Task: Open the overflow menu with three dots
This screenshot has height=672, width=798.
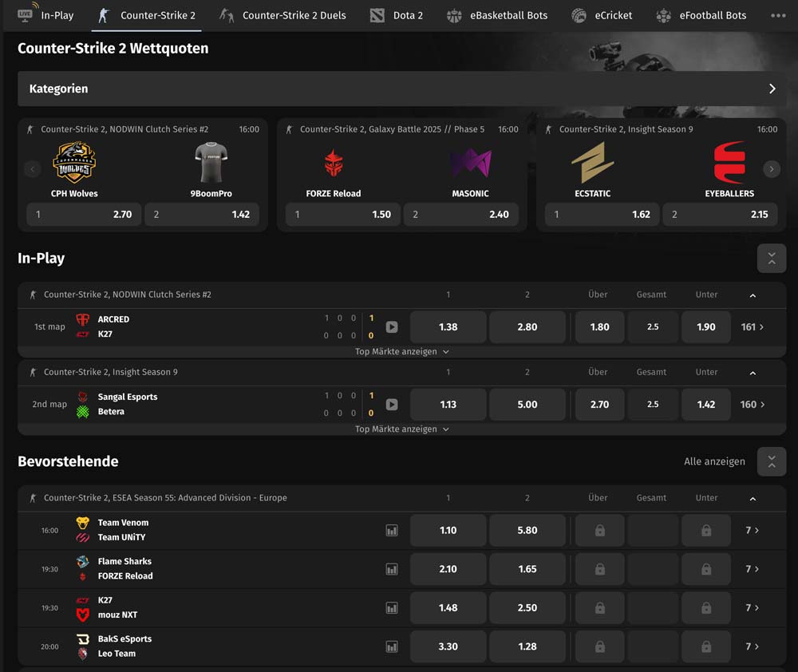Action: [779, 14]
